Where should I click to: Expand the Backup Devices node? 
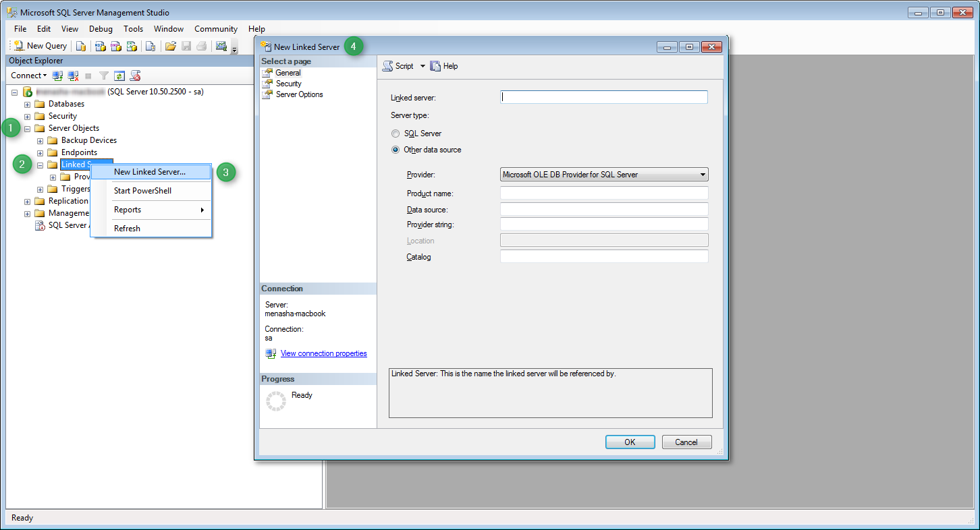tap(40, 140)
